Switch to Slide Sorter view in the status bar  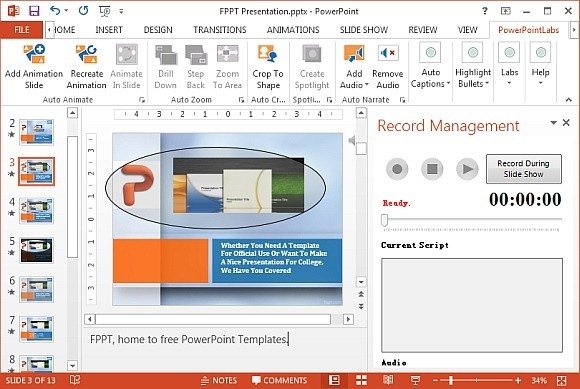pyautogui.click(x=361, y=380)
